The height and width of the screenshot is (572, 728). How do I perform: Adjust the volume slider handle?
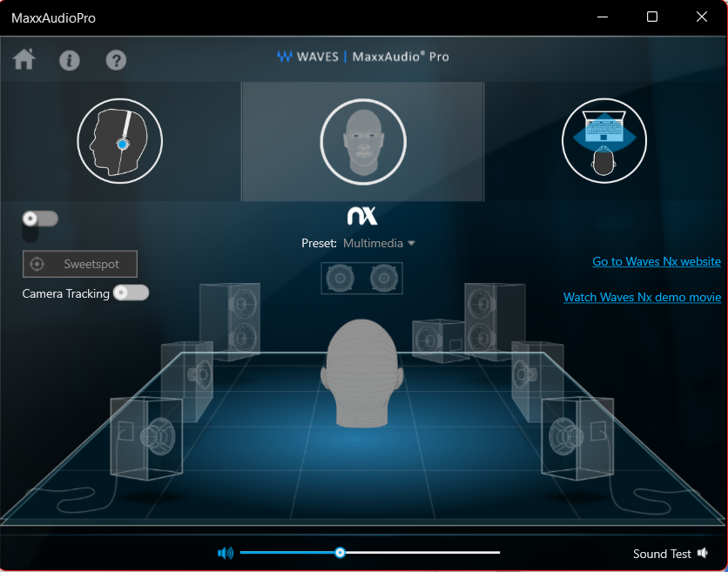[340, 552]
